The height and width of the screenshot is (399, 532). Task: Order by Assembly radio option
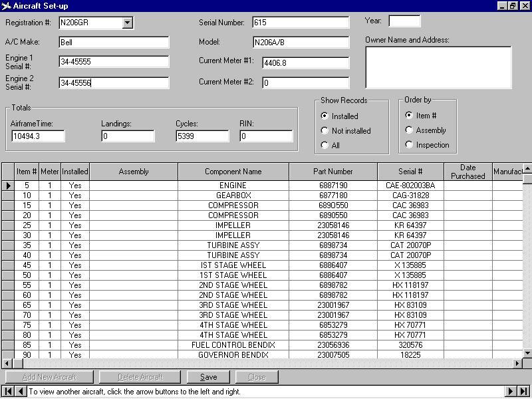(409, 130)
